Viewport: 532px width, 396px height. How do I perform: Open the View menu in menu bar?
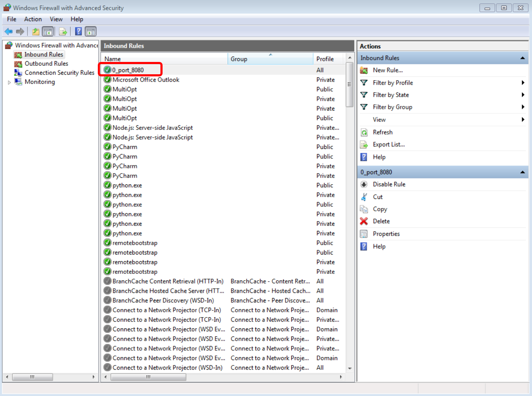(x=56, y=19)
